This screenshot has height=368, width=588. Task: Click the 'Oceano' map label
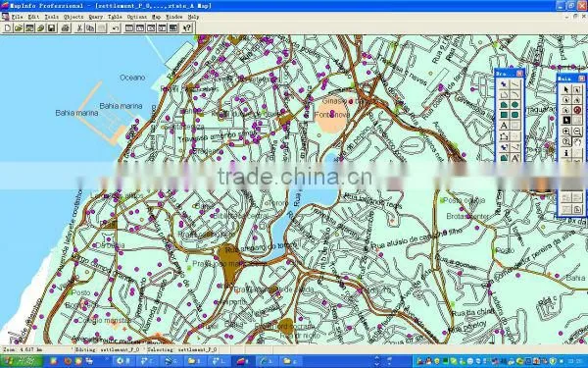132,78
